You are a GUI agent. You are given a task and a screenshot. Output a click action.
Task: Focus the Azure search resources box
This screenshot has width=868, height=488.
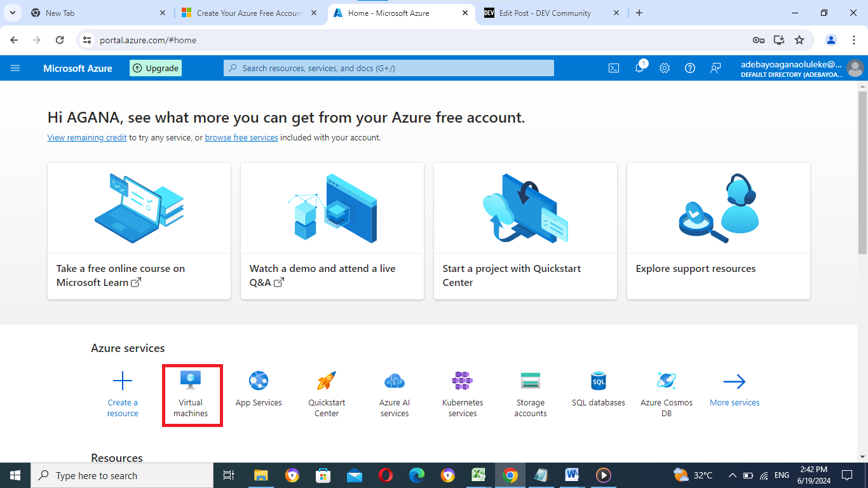tap(389, 68)
